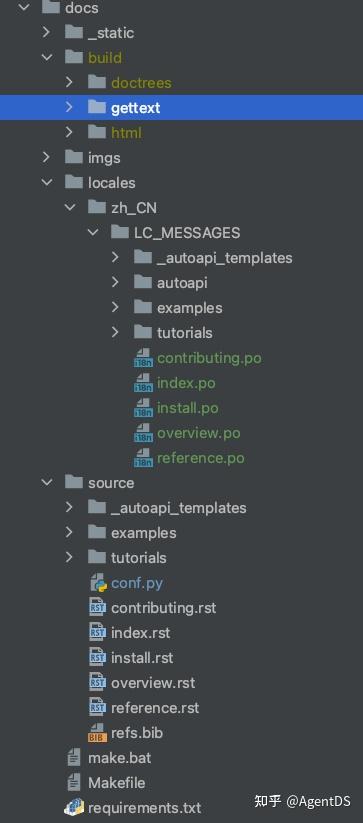
Task: Click the requirements.txt file icon
Action: [74, 808]
